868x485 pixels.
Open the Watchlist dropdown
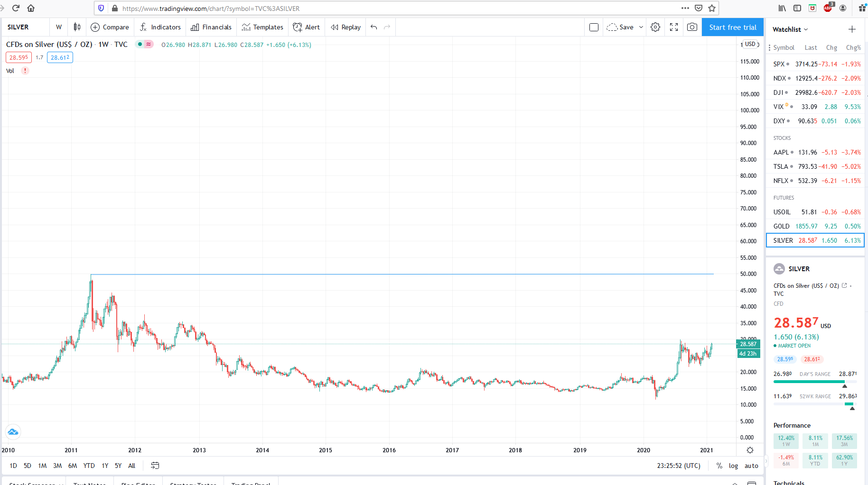(x=790, y=29)
